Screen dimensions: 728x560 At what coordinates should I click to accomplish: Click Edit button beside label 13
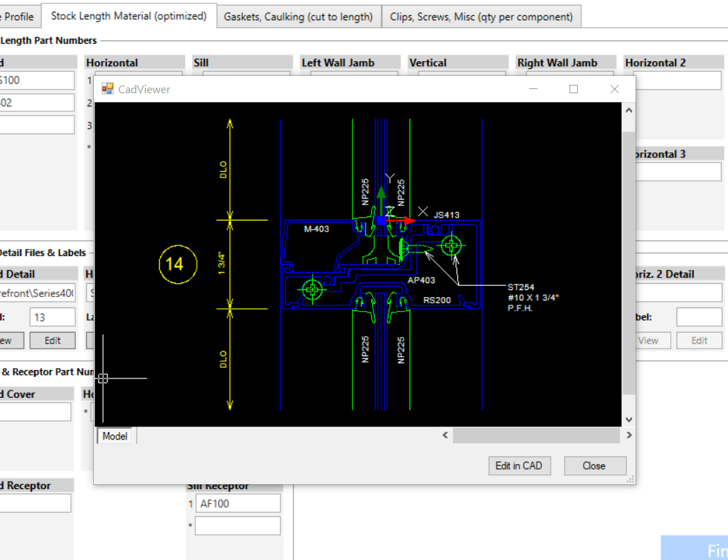(52, 340)
